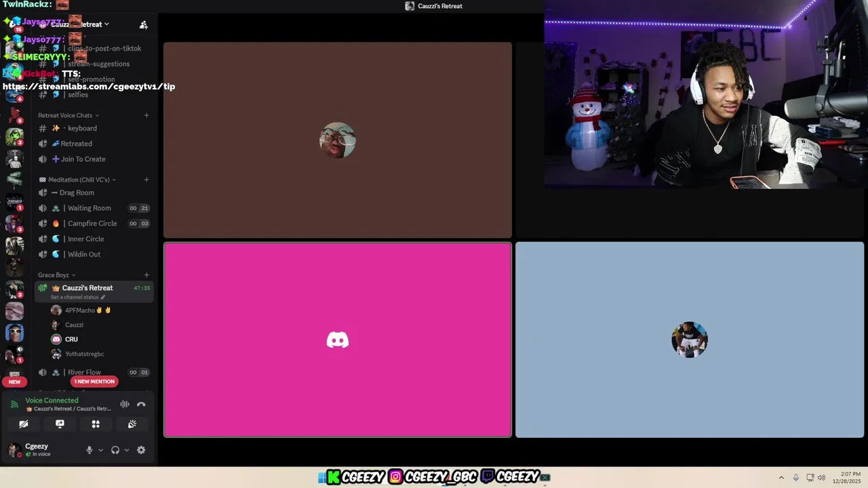Select the Cauzzi's Retreat voice channel
The height and width of the screenshot is (488, 868).
pyautogui.click(x=94, y=291)
